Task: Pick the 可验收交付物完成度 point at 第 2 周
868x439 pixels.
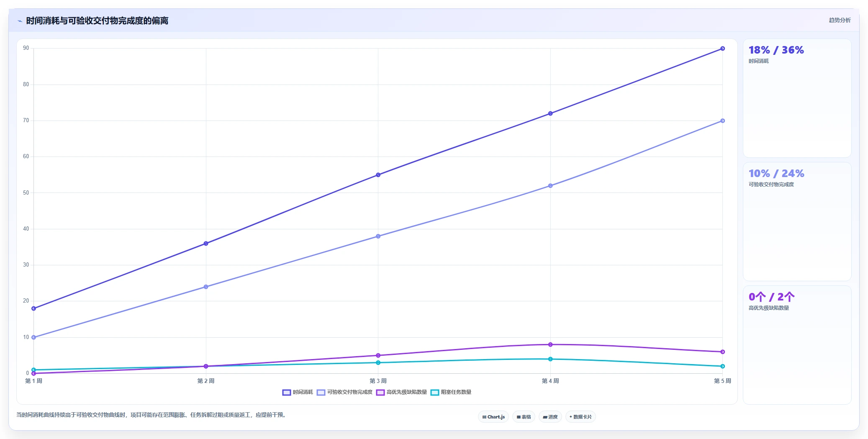Action: click(206, 287)
